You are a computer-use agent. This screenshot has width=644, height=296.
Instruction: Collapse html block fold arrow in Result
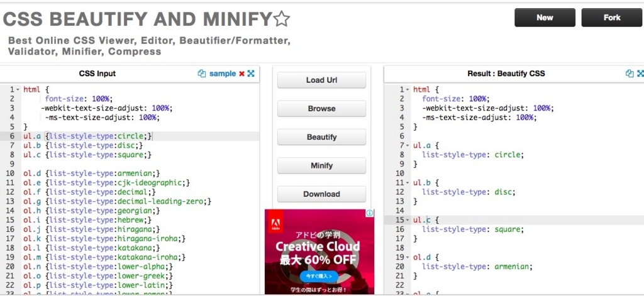pyautogui.click(x=408, y=89)
